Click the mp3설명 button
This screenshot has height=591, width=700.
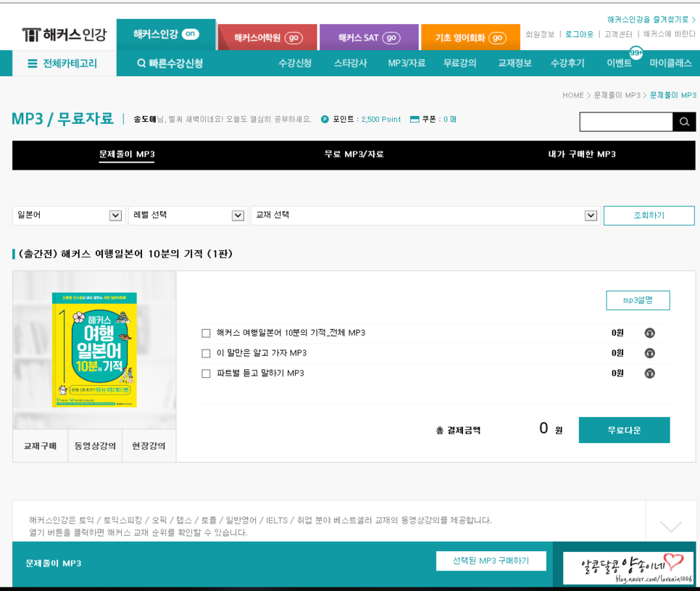click(x=638, y=300)
